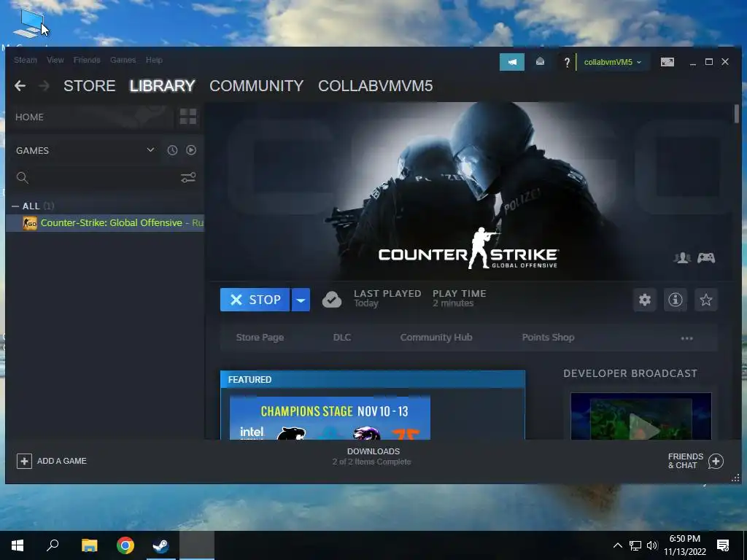Open the Steam inbox envelope icon
This screenshot has width=747, height=560.
pos(540,61)
